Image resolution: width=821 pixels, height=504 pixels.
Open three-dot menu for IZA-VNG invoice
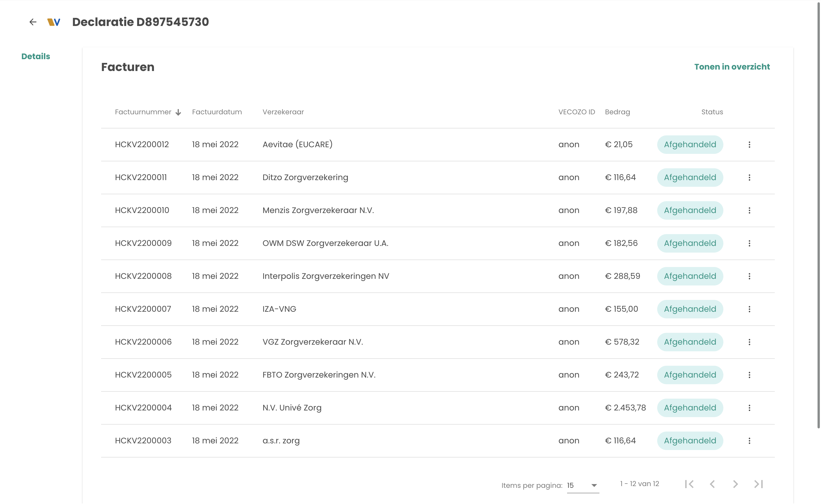pyautogui.click(x=749, y=309)
